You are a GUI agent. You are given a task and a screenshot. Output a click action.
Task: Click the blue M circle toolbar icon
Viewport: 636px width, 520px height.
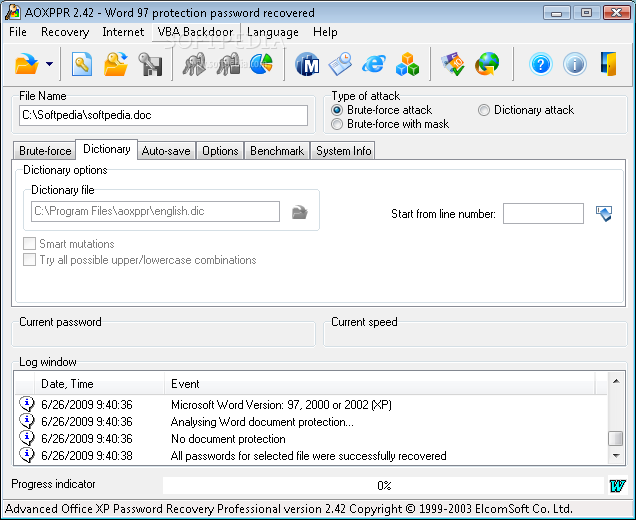[307, 64]
